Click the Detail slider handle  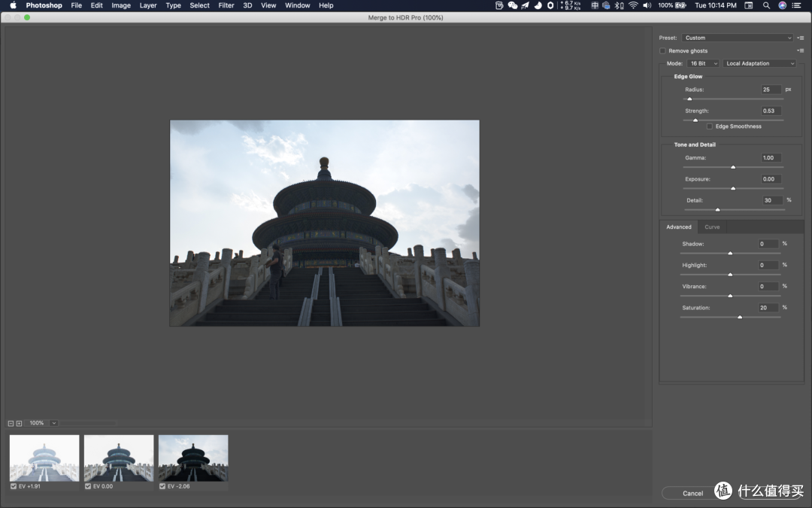tap(718, 209)
